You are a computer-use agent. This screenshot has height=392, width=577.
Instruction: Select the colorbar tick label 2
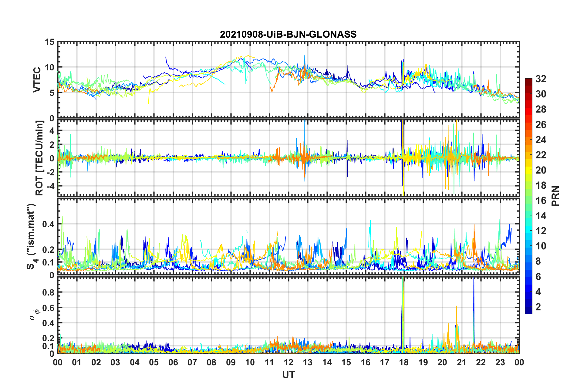[x=538, y=307]
